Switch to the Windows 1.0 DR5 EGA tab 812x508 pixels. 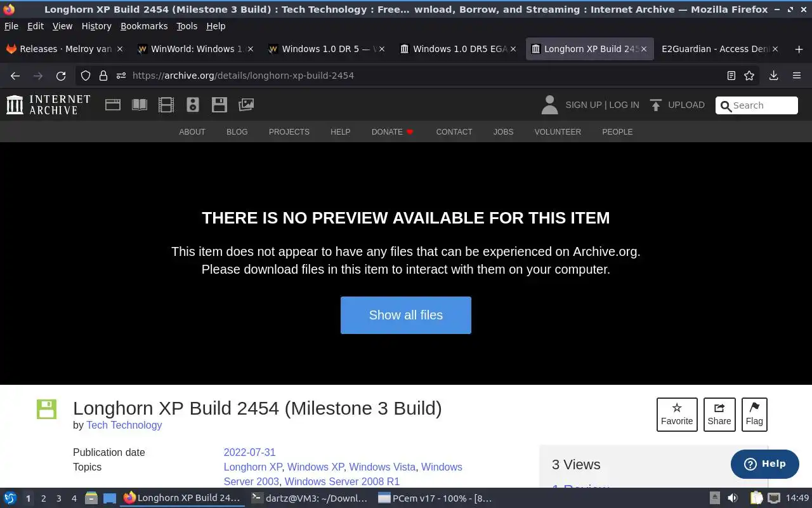[x=458, y=49]
